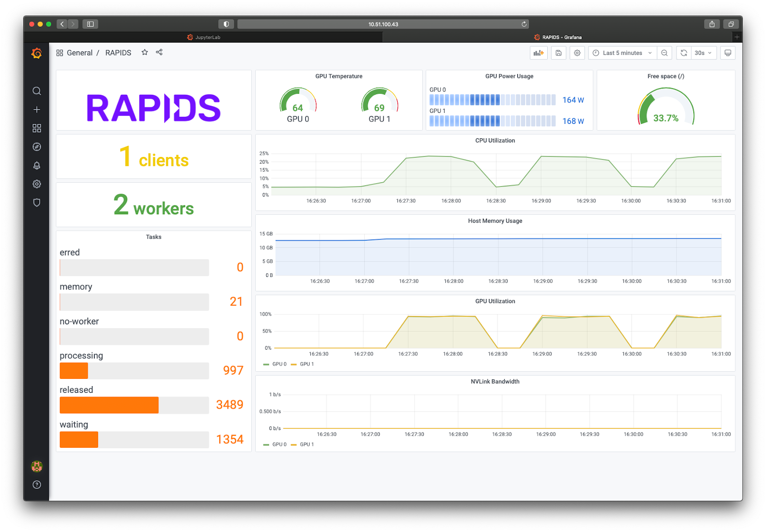Open the Last 5 minutes time picker
Viewport: 766px width, 532px height.
click(x=622, y=53)
